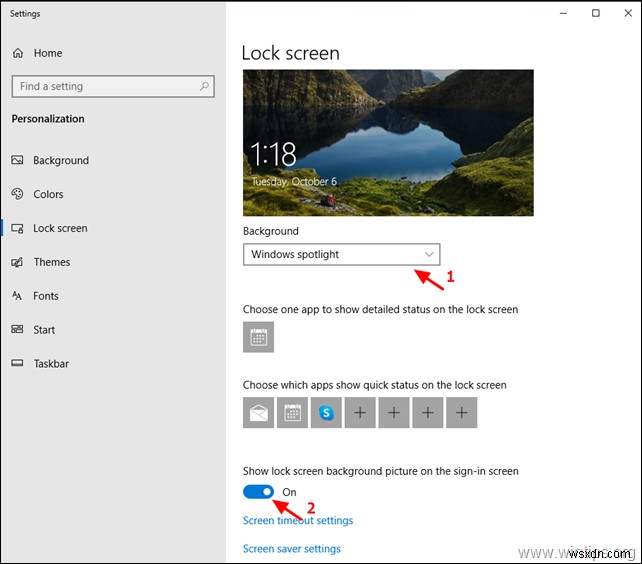This screenshot has height=564, width=642.
Task: Click 'Show lock screen background picture' label
Action: pyautogui.click(x=381, y=471)
